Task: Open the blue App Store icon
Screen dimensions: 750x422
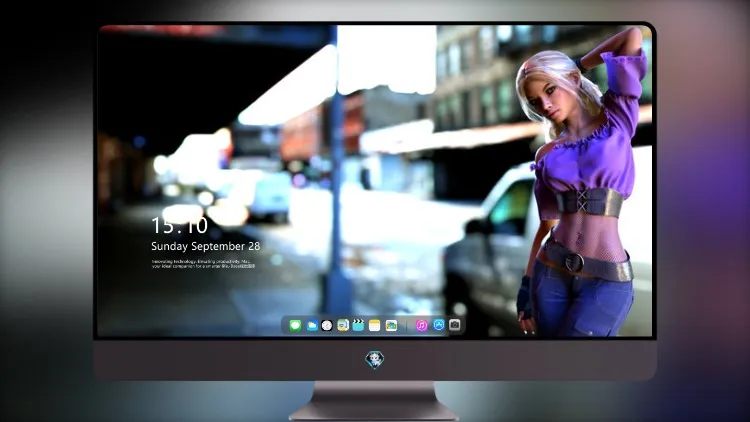Action: 439,325
